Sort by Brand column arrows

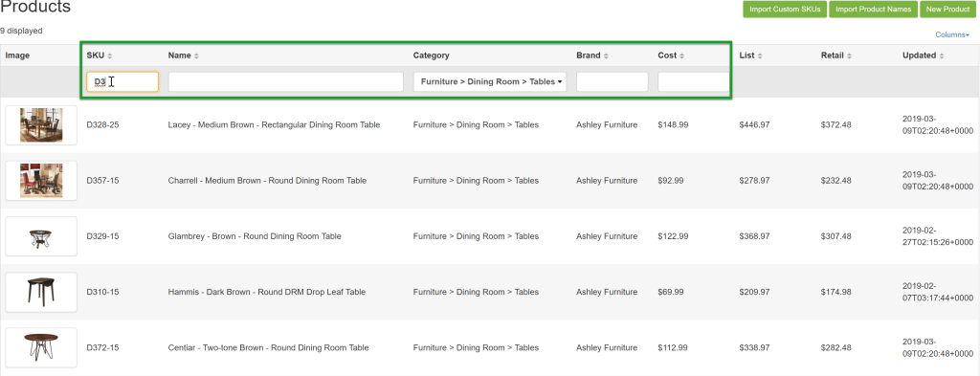point(606,55)
